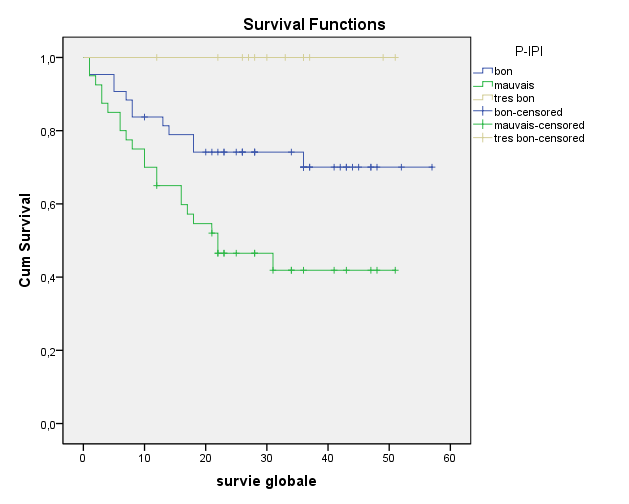Click the last green censored marker near 51

click(395, 270)
